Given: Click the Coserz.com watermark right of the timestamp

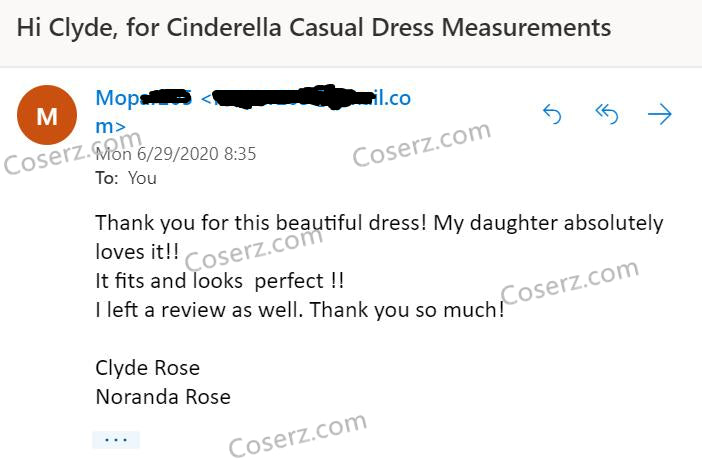Looking at the screenshot, I should pos(422,143).
